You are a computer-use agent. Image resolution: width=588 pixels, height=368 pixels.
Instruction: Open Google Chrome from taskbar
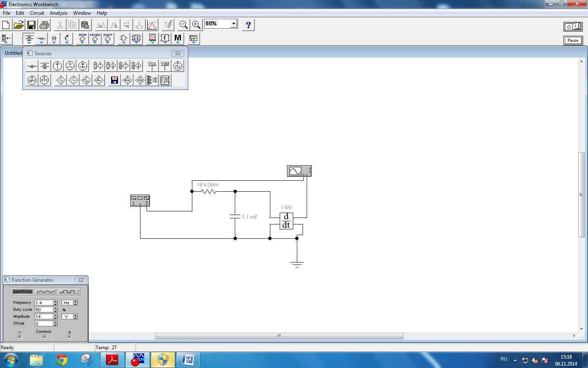tap(62, 360)
